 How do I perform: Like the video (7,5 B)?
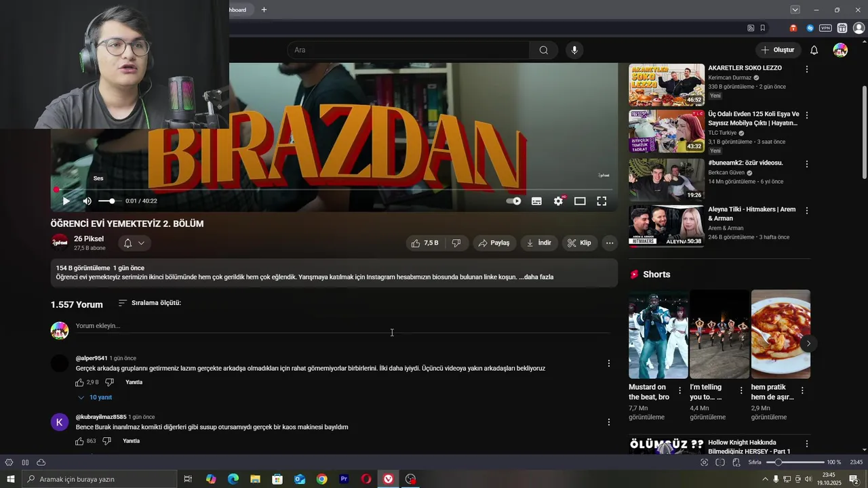pyautogui.click(x=425, y=243)
